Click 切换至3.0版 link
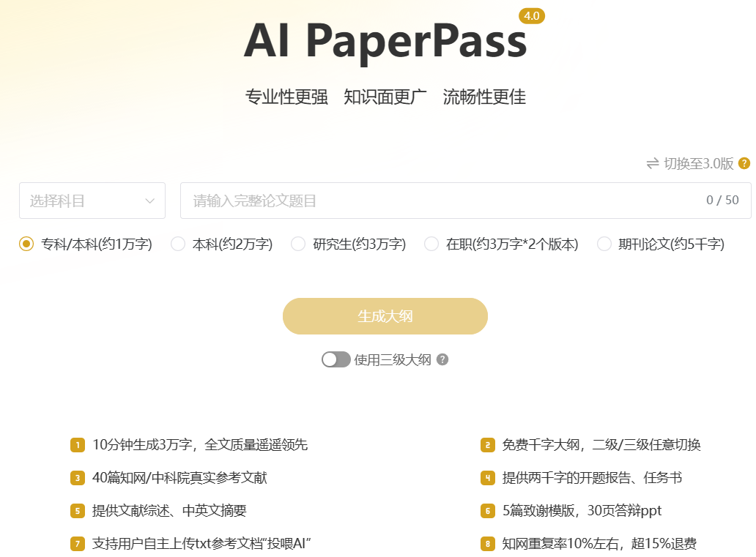Viewport: 756px width, 557px height. point(699,164)
